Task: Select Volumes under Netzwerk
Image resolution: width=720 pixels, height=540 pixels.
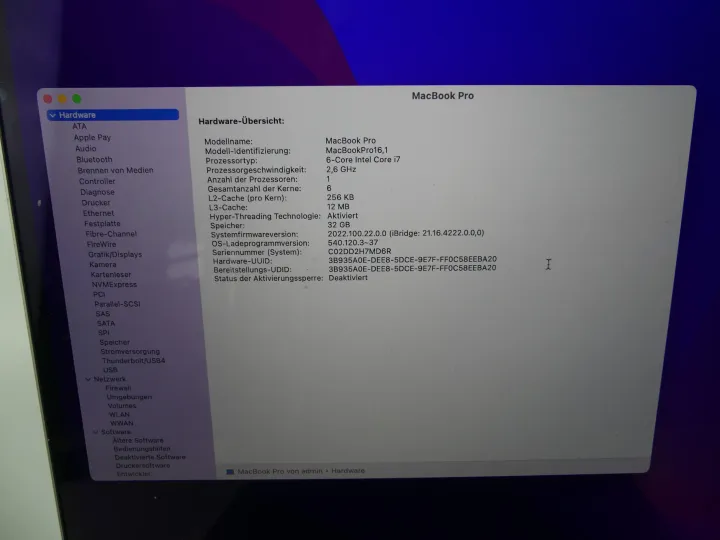Action: pos(122,406)
